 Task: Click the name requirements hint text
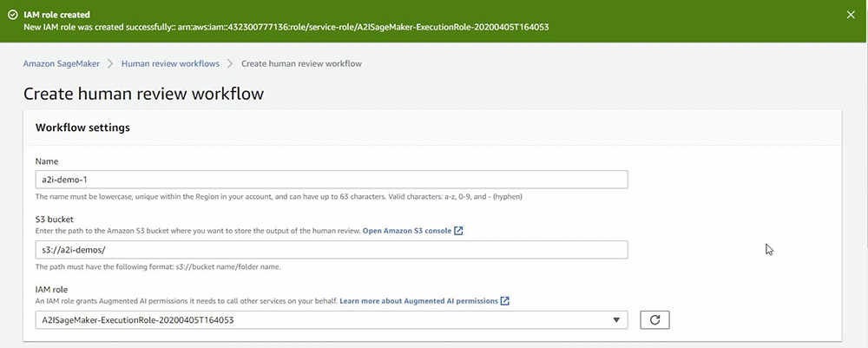pos(280,196)
